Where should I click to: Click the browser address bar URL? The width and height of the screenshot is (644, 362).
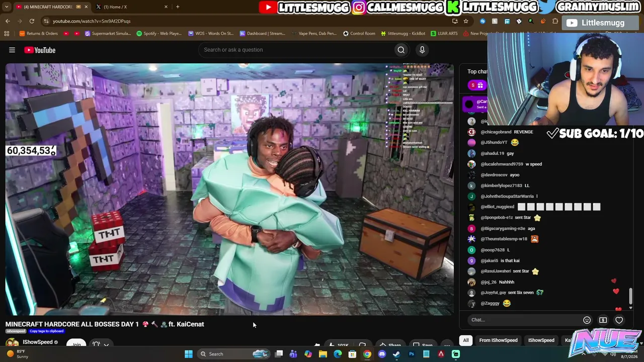click(x=92, y=21)
